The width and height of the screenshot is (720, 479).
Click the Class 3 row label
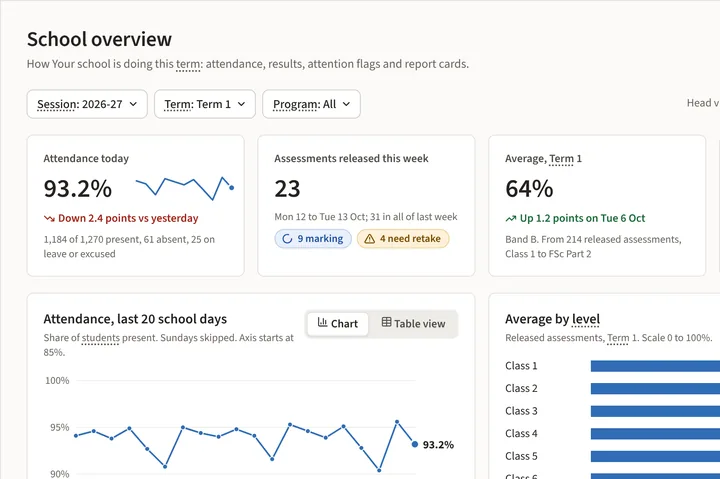[x=521, y=411]
